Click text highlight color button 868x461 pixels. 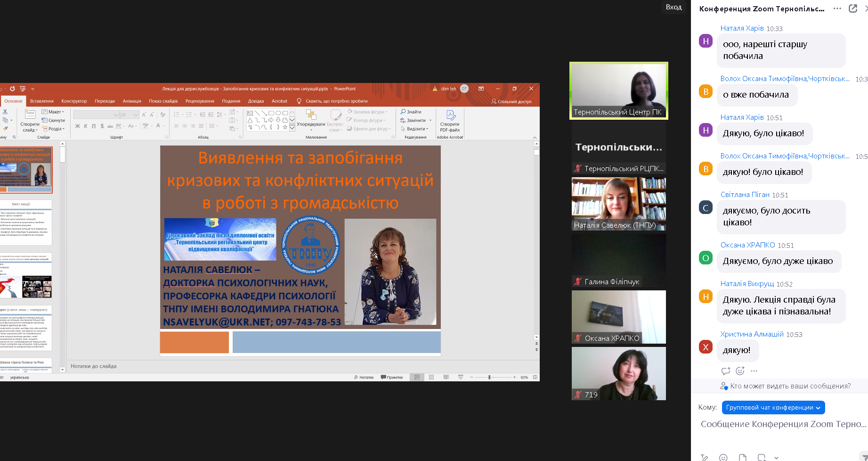pos(146,126)
